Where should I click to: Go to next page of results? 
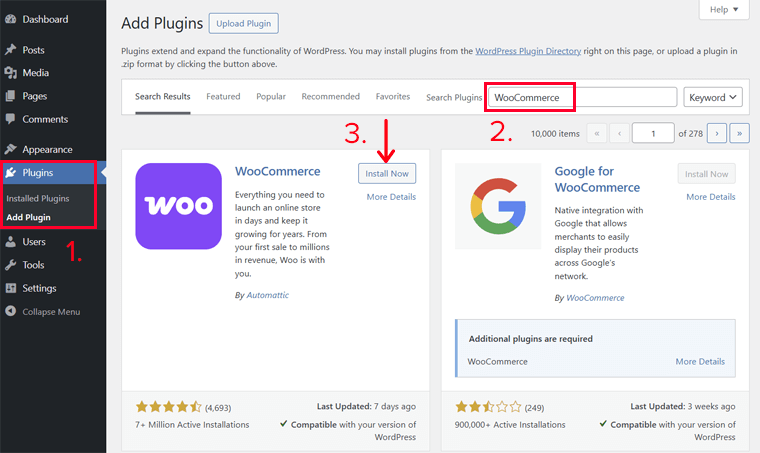(x=717, y=133)
